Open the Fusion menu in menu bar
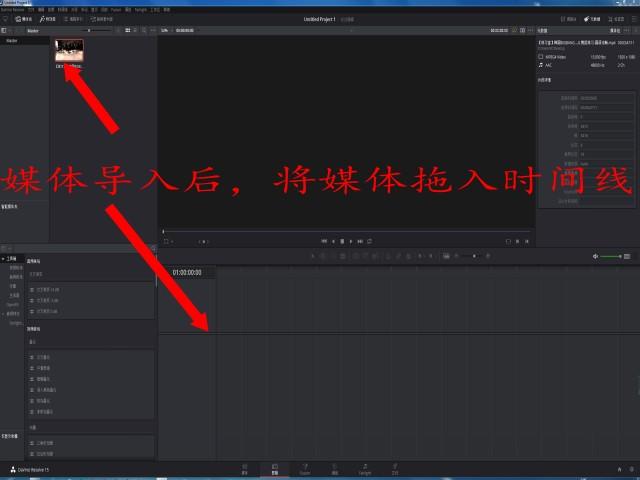Viewport: 640px width, 480px height. (116, 9)
